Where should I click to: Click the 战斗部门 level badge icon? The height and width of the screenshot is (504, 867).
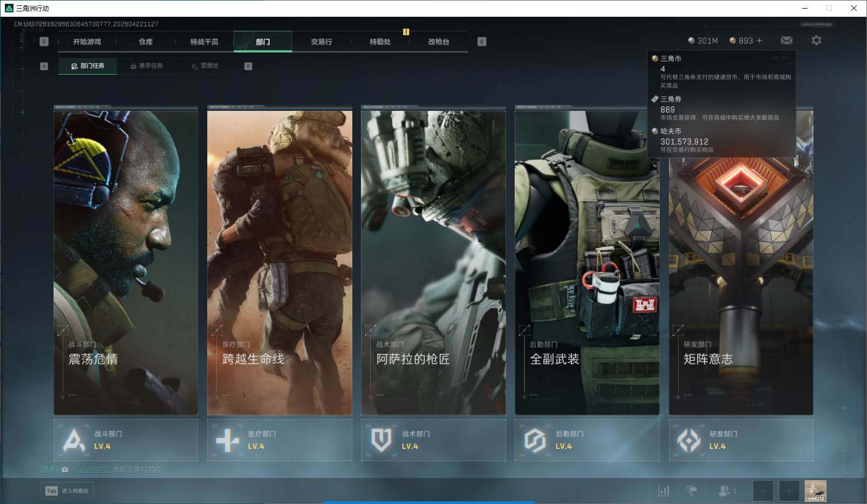[74, 440]
